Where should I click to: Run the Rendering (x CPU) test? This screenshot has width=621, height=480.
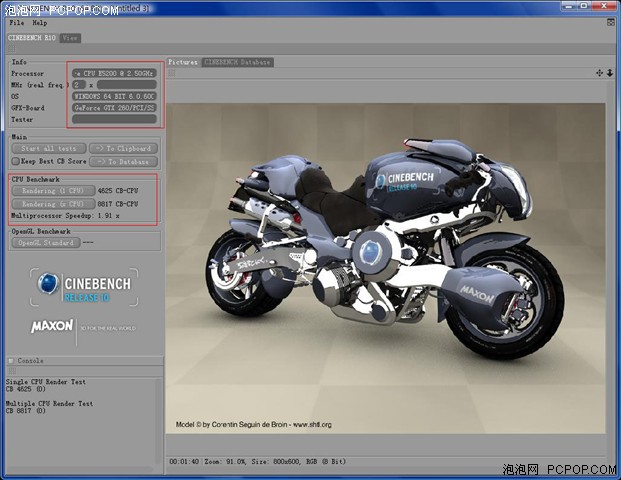53,204
